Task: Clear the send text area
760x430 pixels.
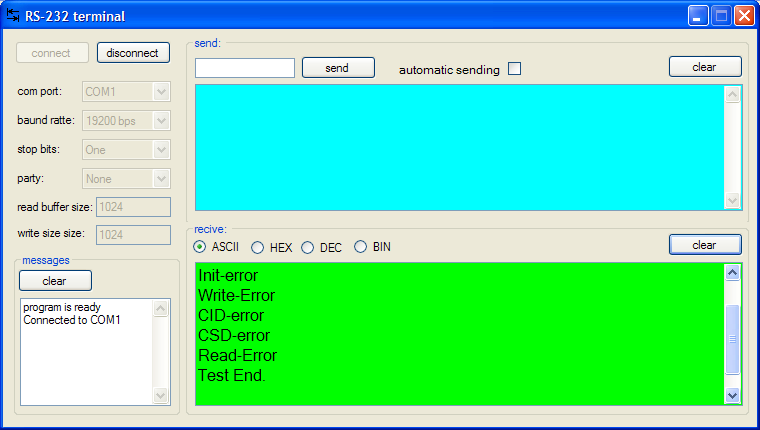Action: [x=705, y=67]
